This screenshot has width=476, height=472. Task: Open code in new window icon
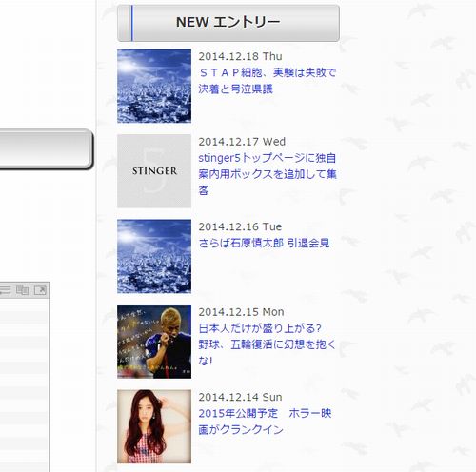tap(40, 290)
